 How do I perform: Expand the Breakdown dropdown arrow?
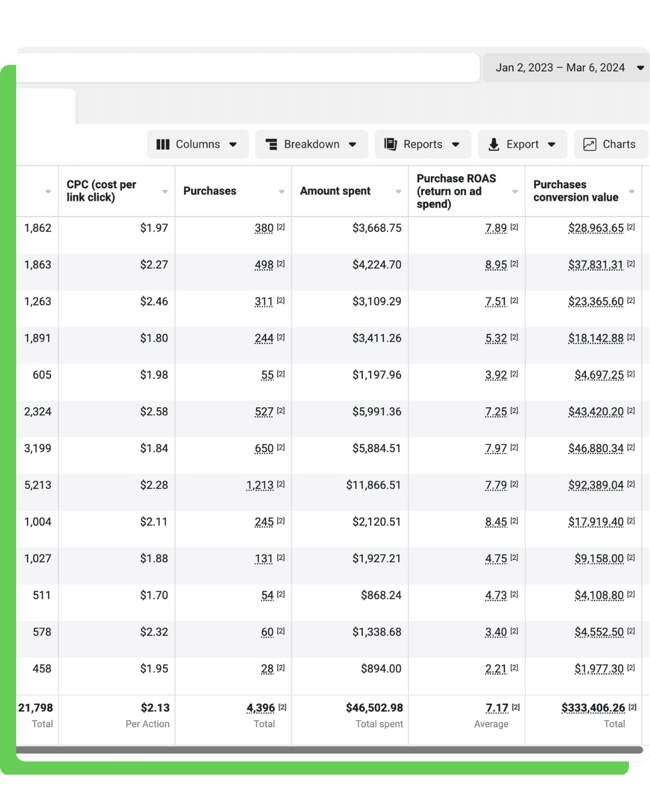point(353,144)
